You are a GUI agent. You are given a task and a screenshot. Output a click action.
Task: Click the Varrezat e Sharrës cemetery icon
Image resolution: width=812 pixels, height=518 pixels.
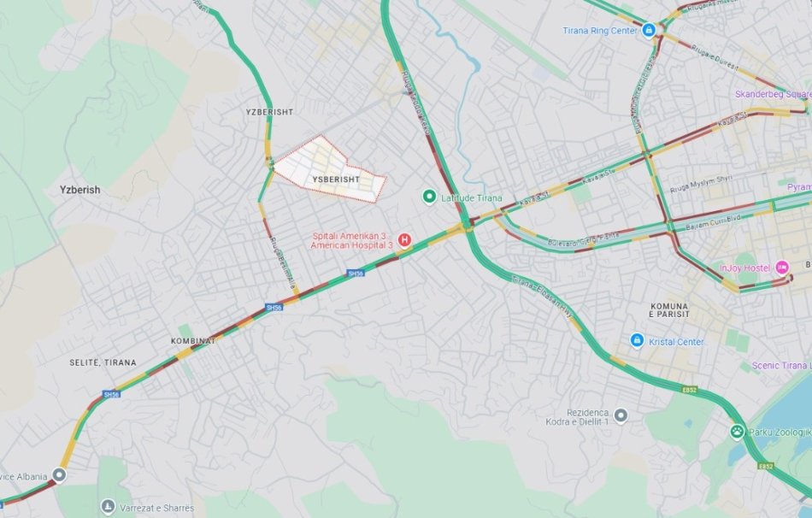(x=108, y=507)
